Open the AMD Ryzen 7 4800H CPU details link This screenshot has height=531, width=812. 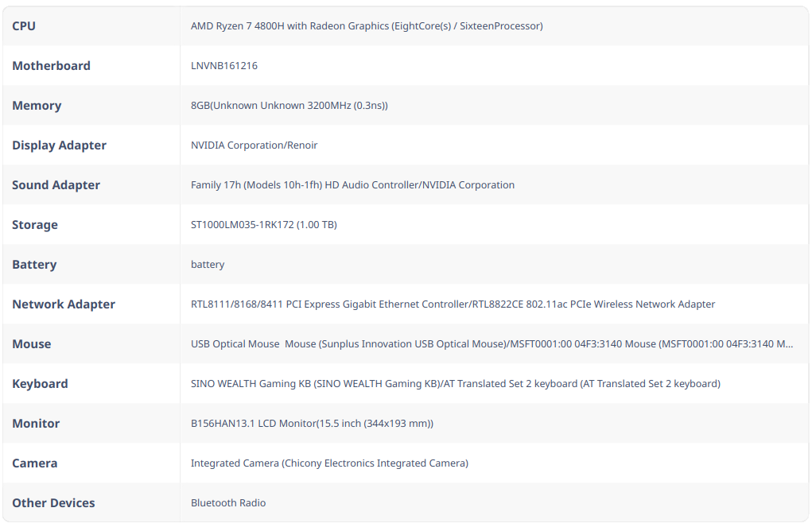366,25
